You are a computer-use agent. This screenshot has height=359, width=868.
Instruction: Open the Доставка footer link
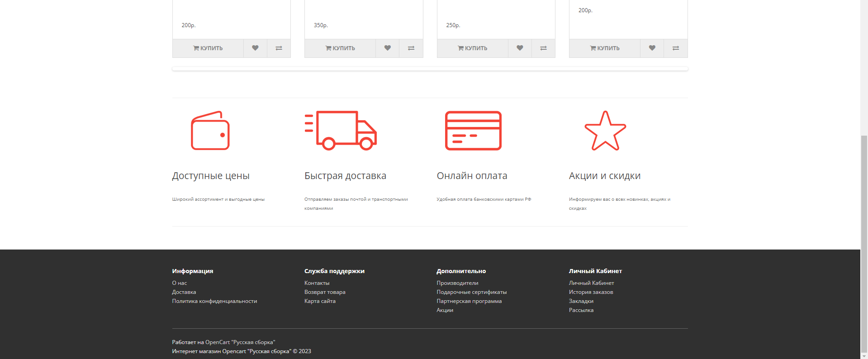184,292
